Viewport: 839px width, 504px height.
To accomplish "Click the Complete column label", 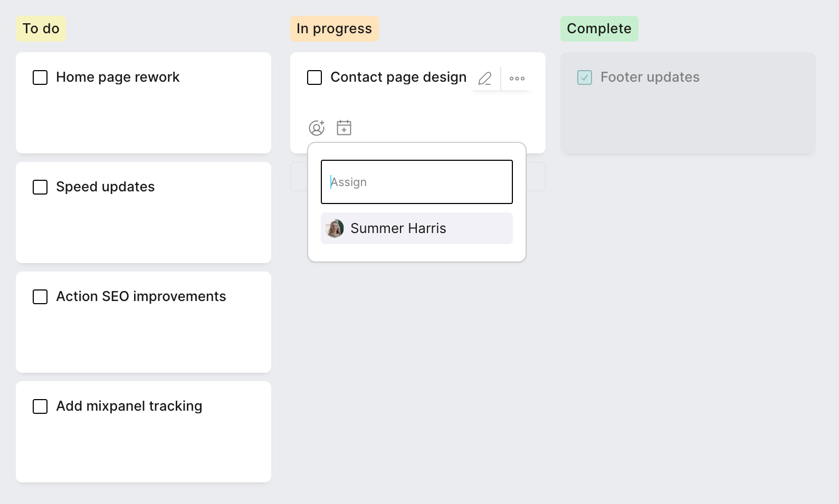I will (599, 28).
